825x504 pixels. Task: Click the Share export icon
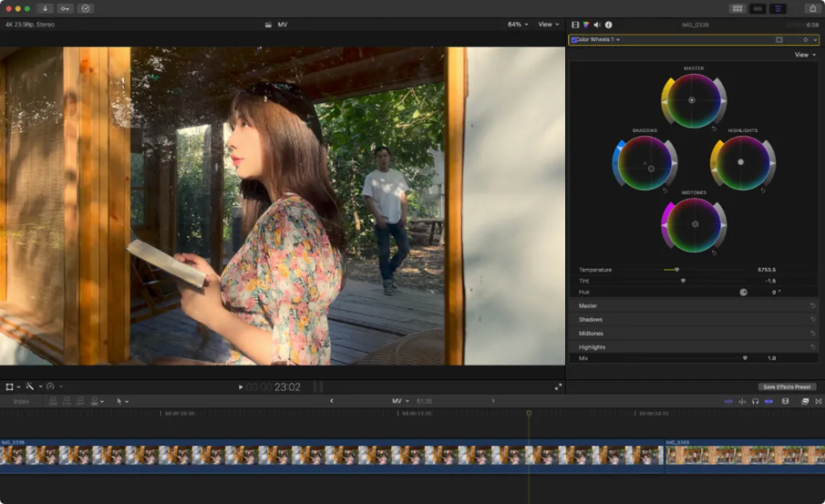coord(813,8)
